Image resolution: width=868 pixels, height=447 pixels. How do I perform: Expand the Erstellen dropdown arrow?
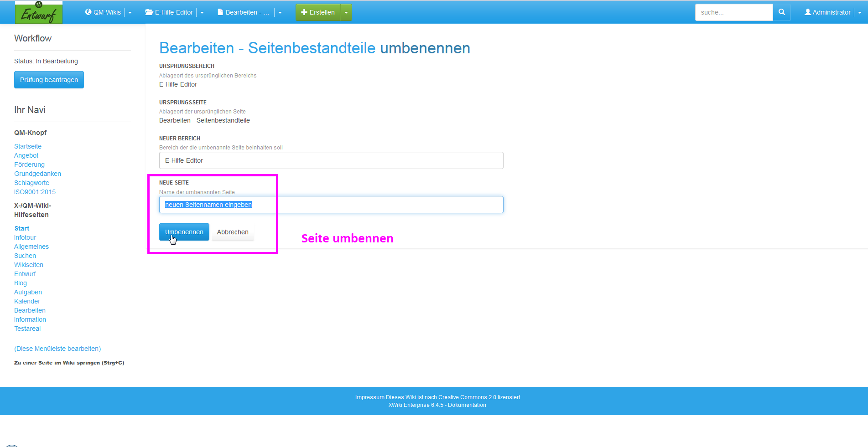(346, 13)
